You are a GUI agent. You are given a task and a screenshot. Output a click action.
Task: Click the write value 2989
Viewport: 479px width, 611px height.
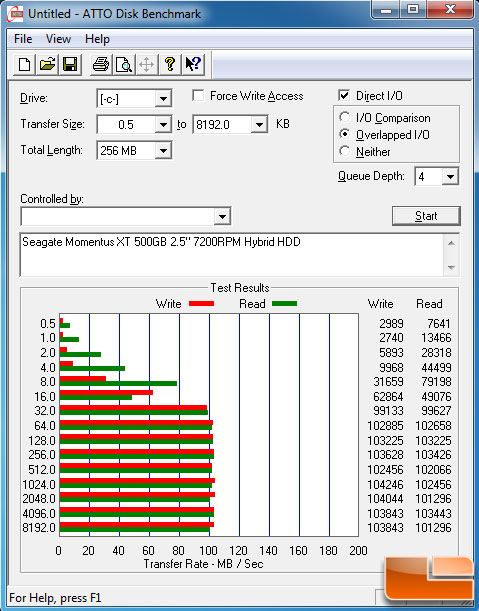(x=391, y=323)
